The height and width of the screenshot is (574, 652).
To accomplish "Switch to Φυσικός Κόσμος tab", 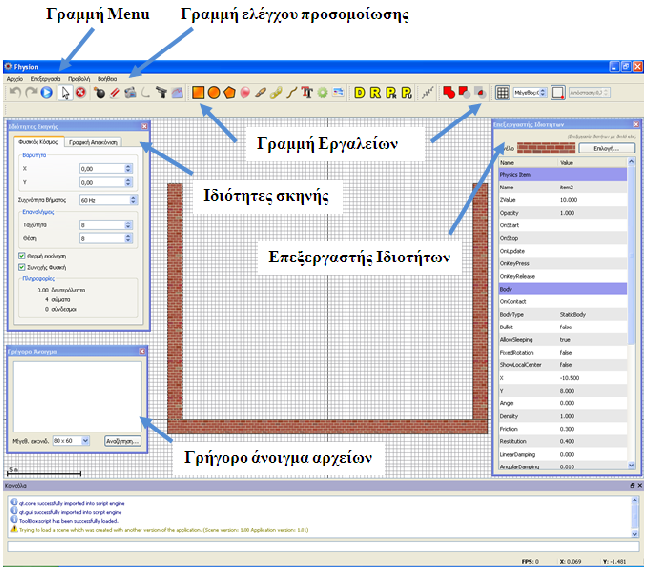I will tap(38, 142).
